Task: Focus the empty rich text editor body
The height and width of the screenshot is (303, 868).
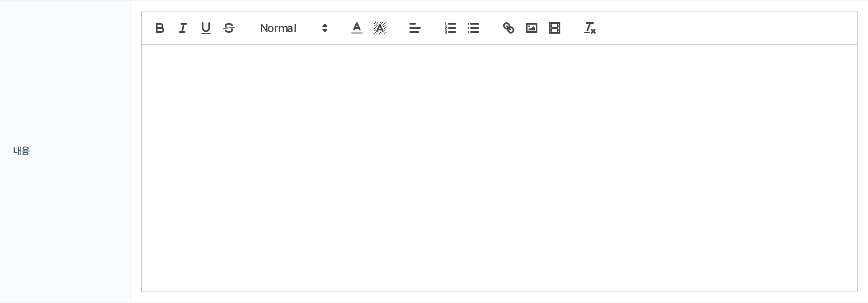Action: 500,168
